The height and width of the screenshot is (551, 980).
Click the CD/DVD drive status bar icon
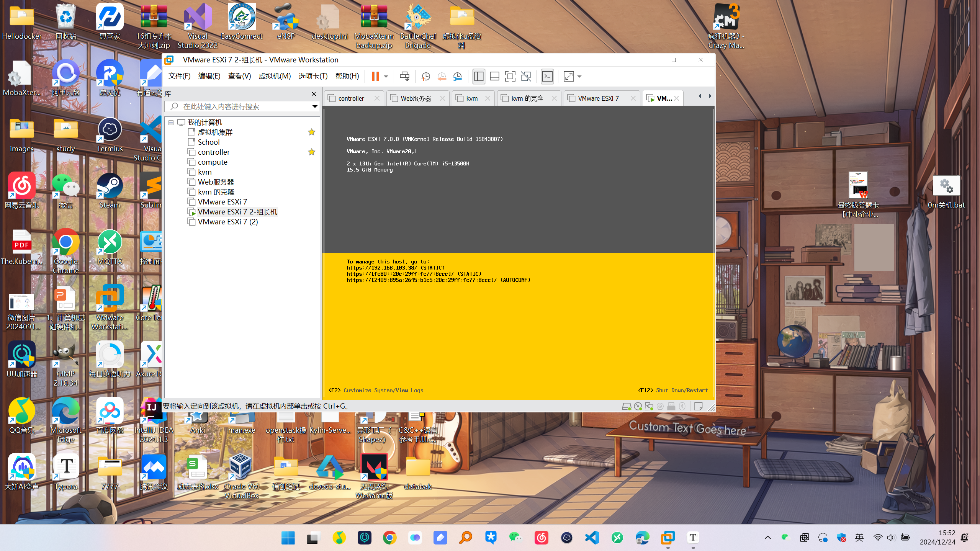(638, 406)
